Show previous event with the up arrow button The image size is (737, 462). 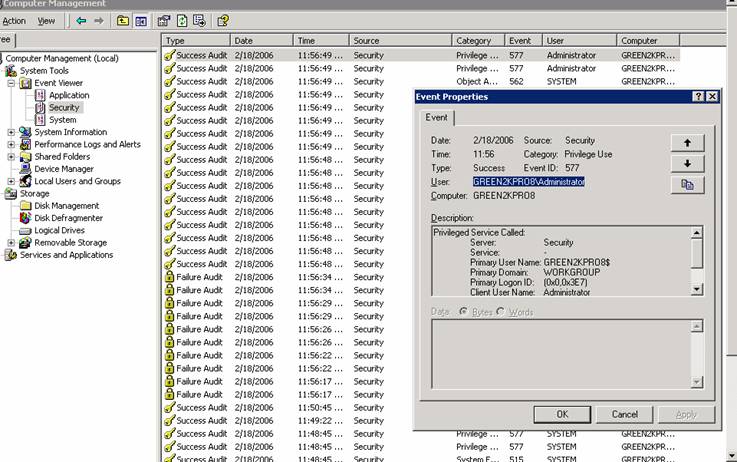pyautogui.click(x=687, y=143)
